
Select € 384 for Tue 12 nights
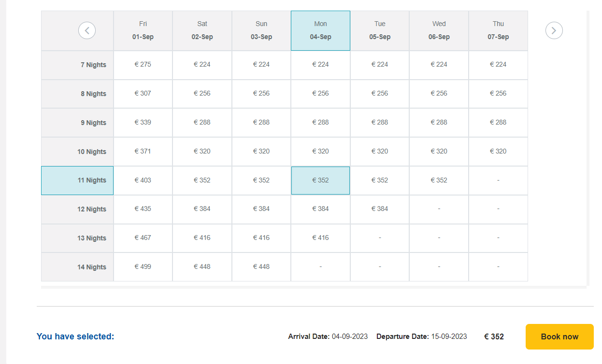pyautogui.click(x=380, y=209)
